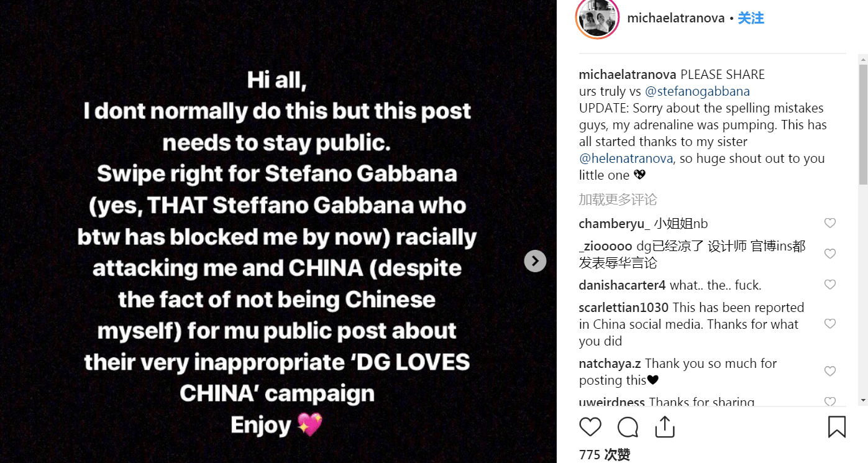Like _35ooooo's comment heart

tap(829, 254)
